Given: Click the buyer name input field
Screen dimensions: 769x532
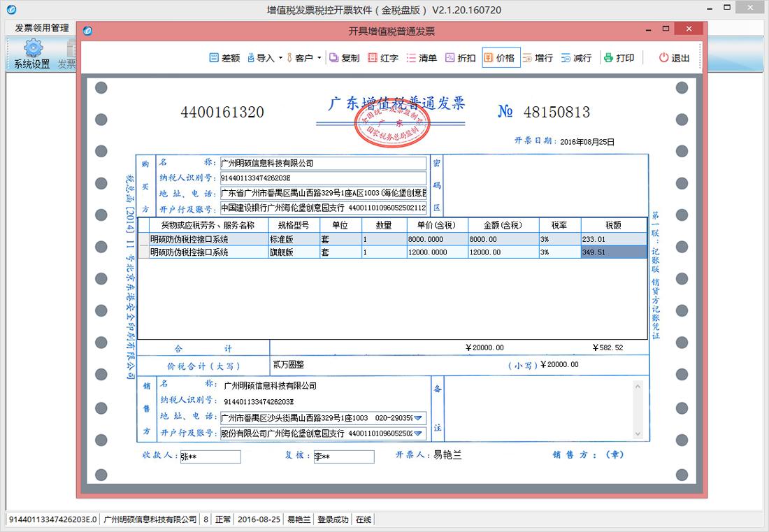Looking at the screenshot, I should click(x=322, y=163).
